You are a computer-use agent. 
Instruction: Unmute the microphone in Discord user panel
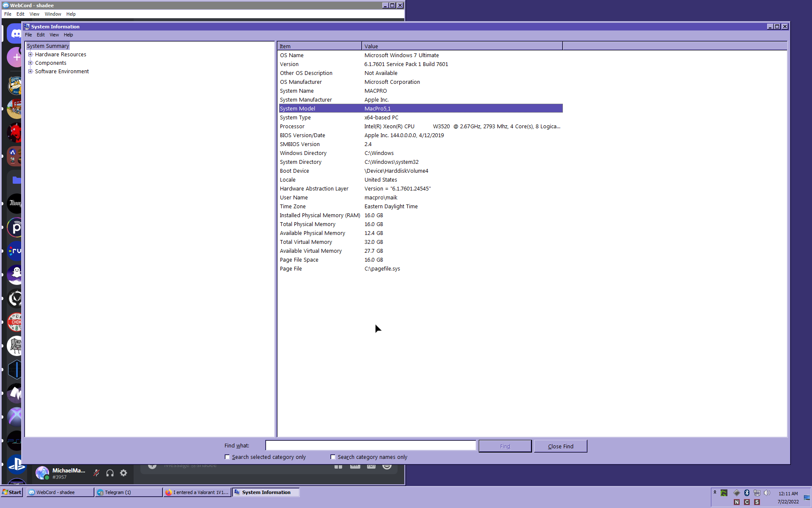pyautogui.click(x=96, y=473)
